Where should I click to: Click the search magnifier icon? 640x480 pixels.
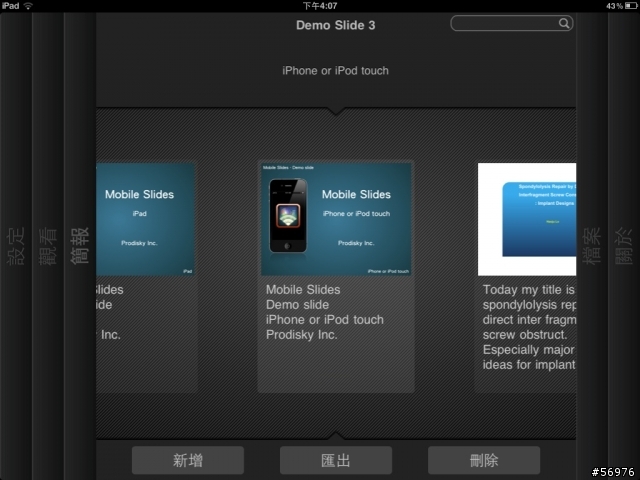tap(564, 23)
